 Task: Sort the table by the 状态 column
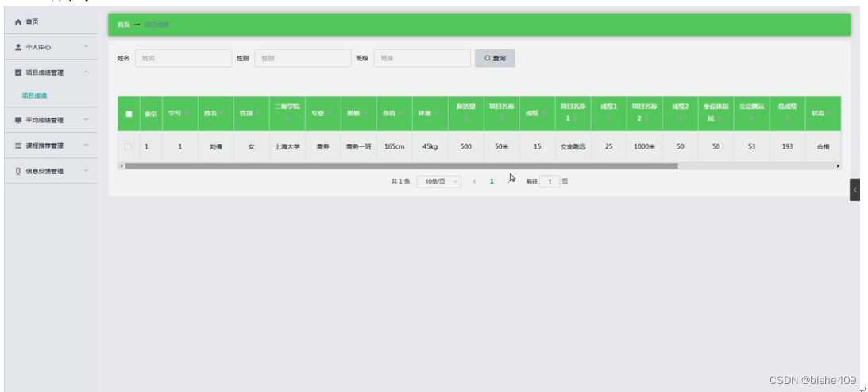(830, 113)
